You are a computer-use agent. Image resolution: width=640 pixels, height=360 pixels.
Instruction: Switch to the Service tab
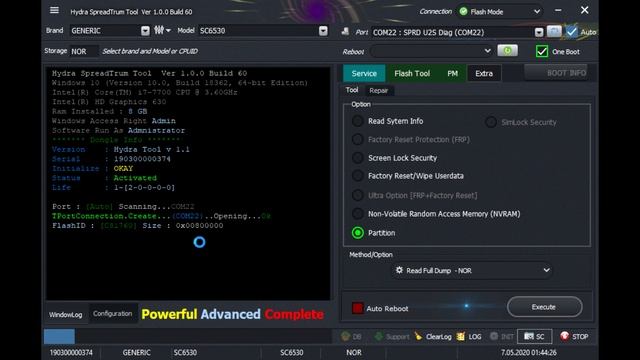click(x=364, y=73)
